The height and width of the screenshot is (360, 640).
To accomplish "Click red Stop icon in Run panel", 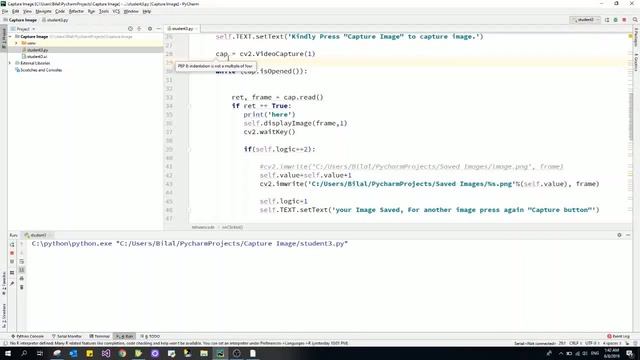I will coord(12,253).
